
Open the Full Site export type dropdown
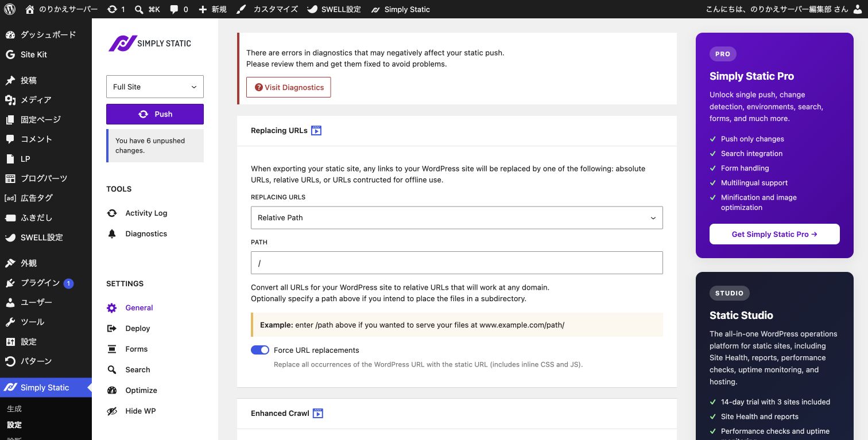point(155,87)
